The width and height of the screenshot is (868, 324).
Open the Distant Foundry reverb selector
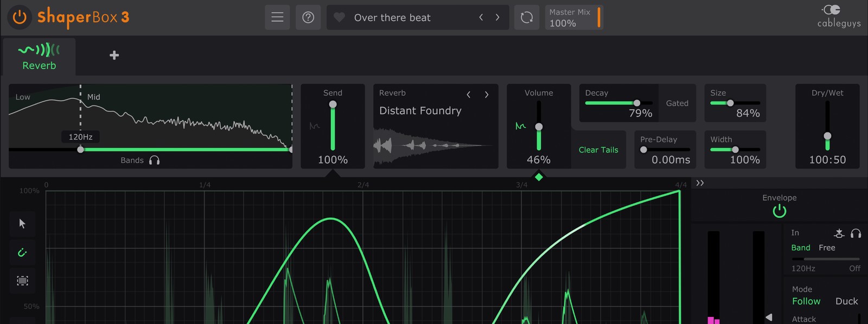[420, 111]
